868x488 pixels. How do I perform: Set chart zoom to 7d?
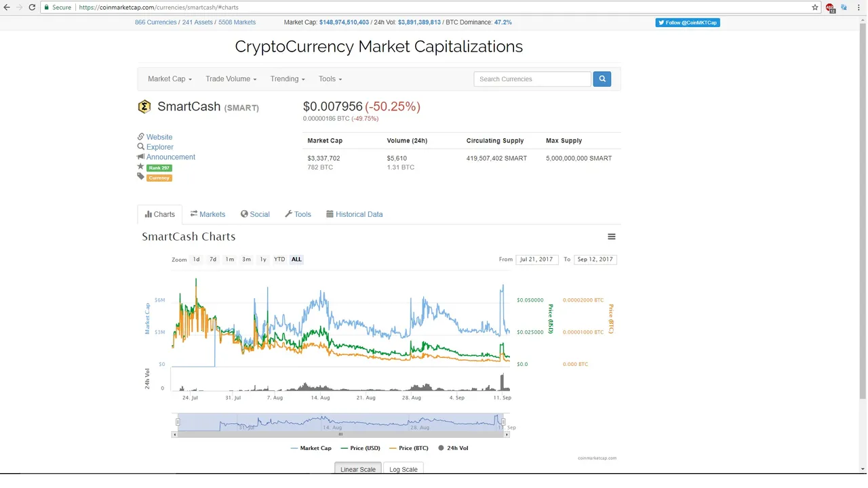213,260
